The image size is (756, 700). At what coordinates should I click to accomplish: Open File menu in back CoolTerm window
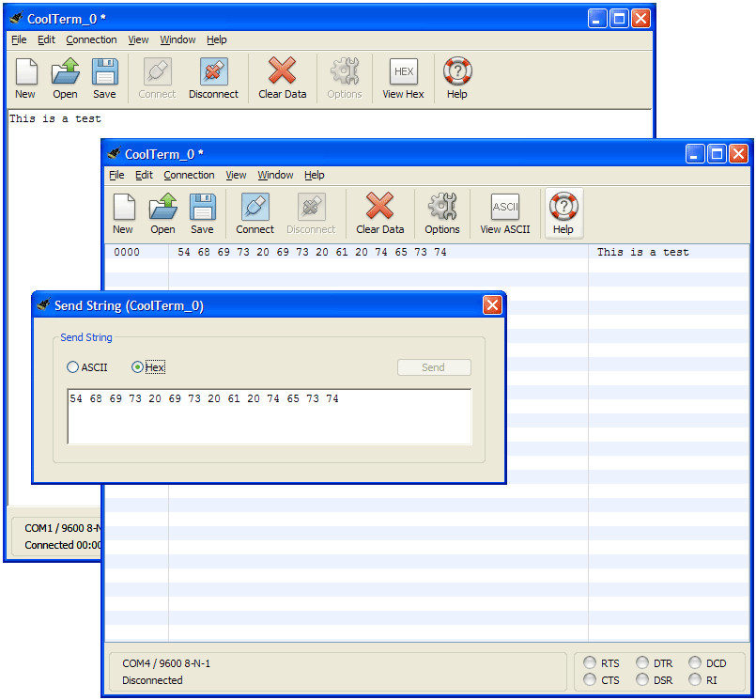(x=19, y=39)
